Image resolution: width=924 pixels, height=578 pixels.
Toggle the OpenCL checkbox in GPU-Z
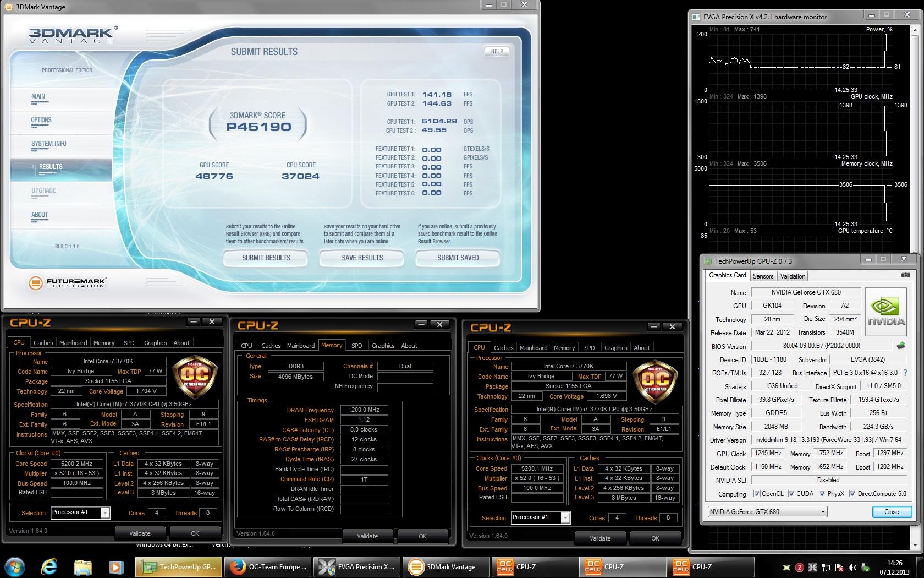pyautogui.click(x=757, y=494)
